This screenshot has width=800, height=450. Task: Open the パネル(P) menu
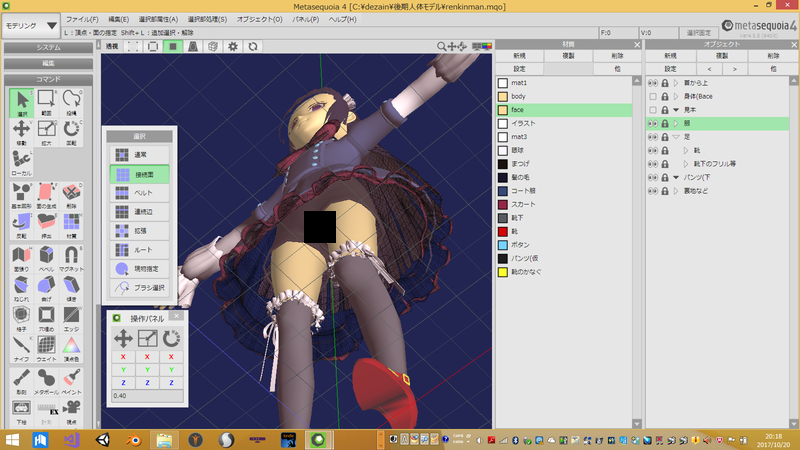(305, 19)
